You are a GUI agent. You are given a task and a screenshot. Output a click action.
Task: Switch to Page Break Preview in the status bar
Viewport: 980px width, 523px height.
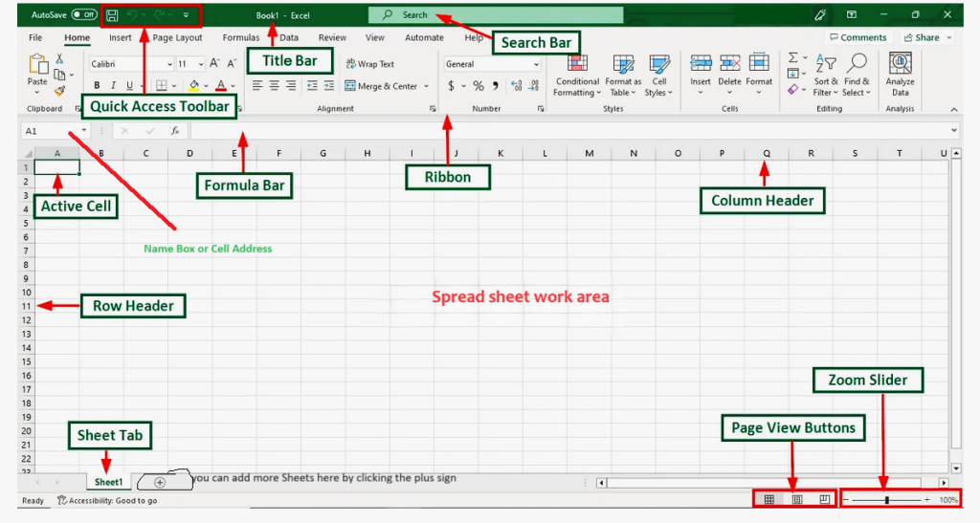(x=824, y=499)
